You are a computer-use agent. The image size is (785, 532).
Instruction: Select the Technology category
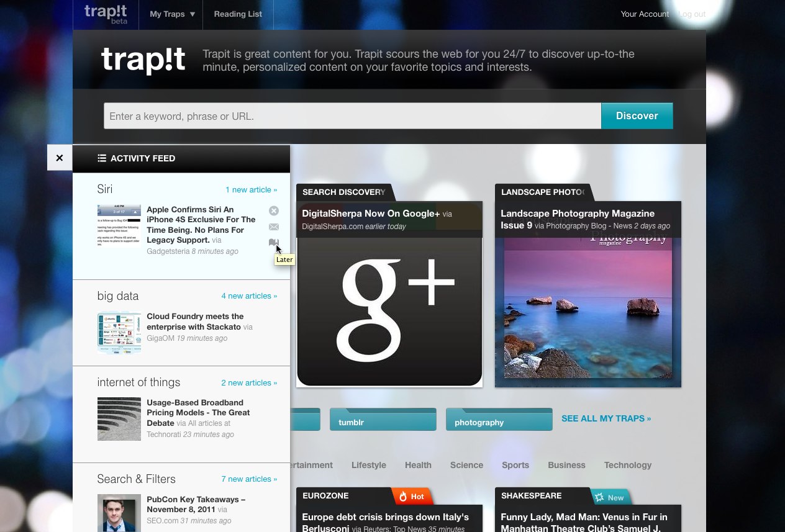(x=628, y=465)
